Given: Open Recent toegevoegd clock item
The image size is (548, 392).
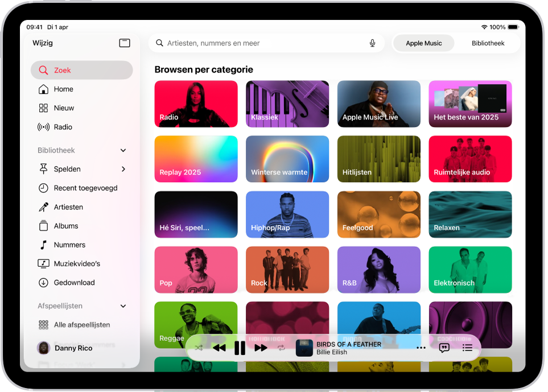Looking at the screenshot, I should click(x=81, y=188).
